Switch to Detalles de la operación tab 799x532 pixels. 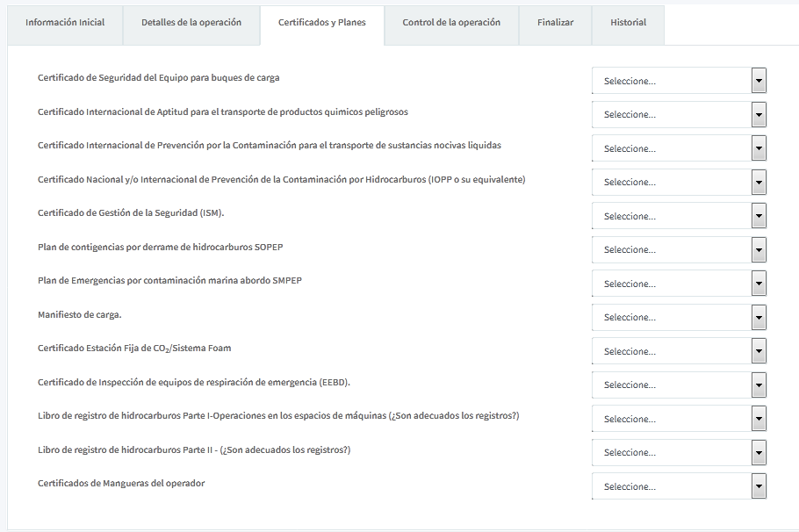click(x=191, y=23)
